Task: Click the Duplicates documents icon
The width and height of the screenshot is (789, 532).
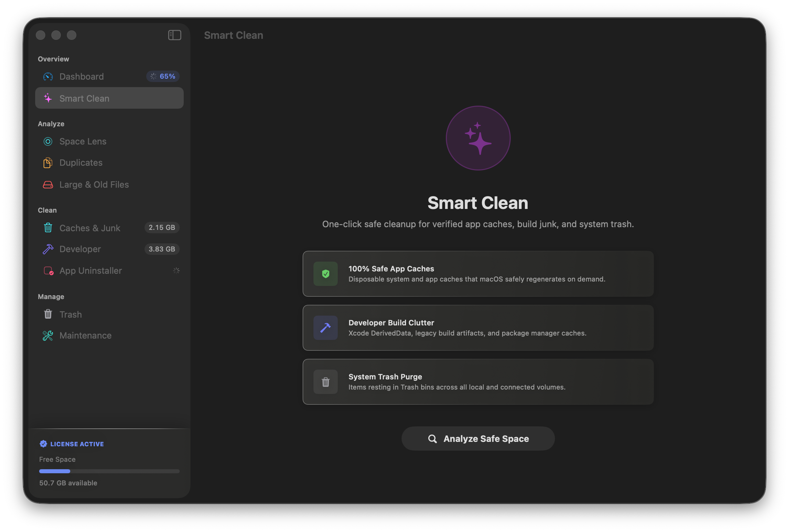Action: [48, 163]
